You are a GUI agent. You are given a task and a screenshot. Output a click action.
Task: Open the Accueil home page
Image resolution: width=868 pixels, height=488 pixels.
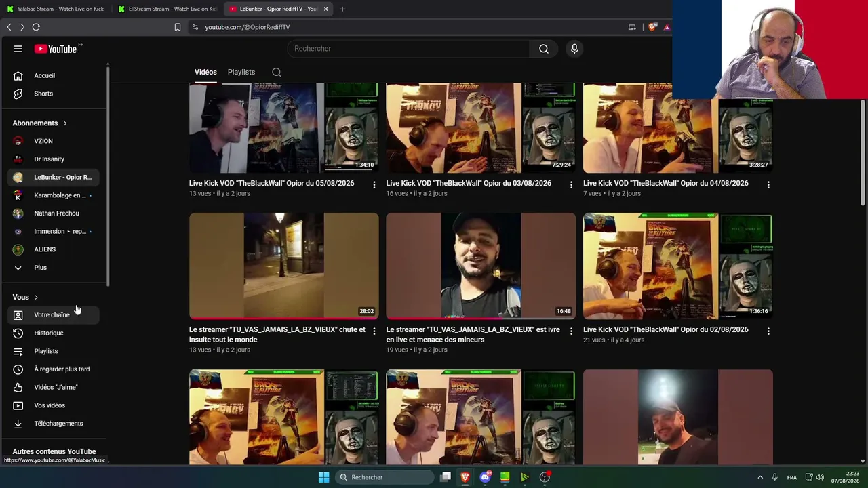point(54,75)
